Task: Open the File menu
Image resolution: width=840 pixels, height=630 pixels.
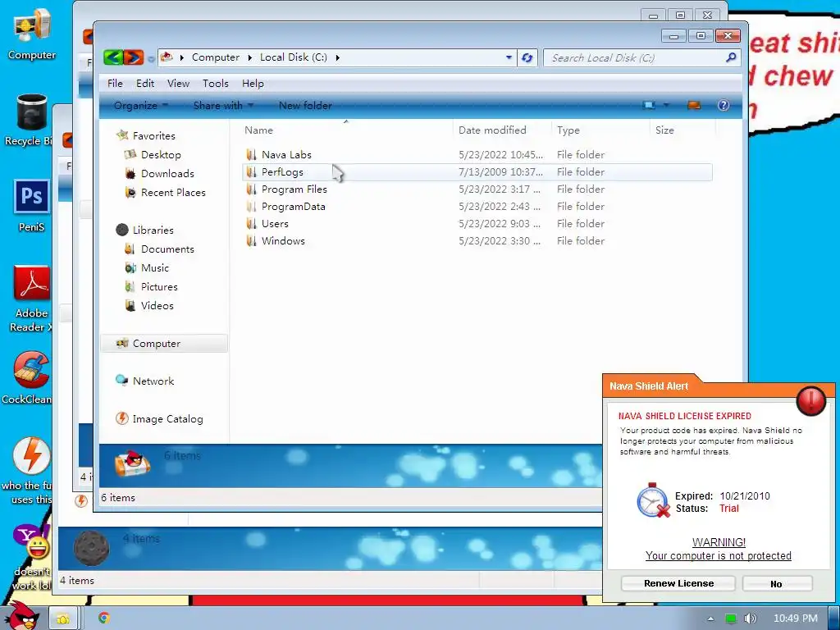Action: coord(115,84)
